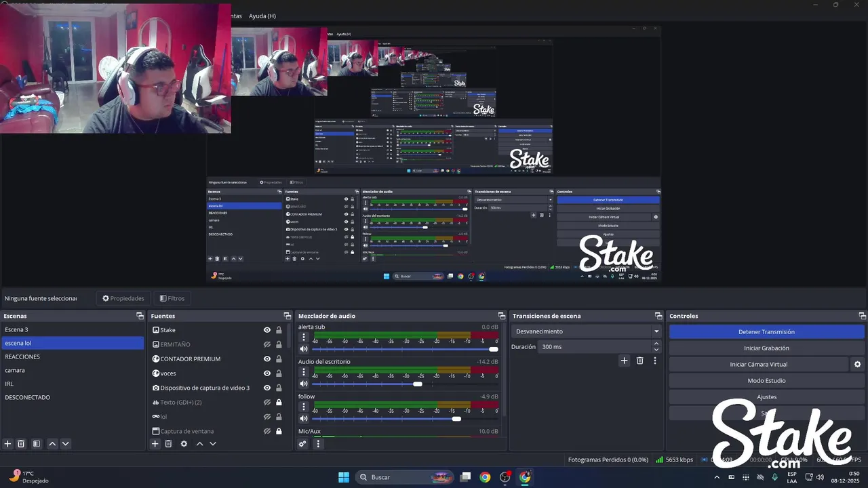Lock the Stake source
868x488 pixels.
[x=279, y=330]
